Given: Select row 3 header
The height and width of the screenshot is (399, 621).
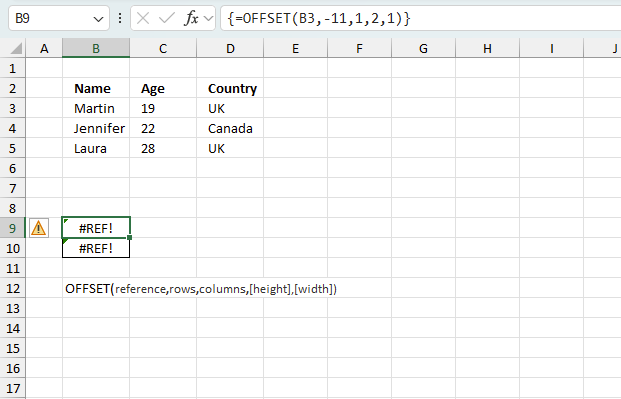Looking at the screenshot, I should tap(13, 108).
